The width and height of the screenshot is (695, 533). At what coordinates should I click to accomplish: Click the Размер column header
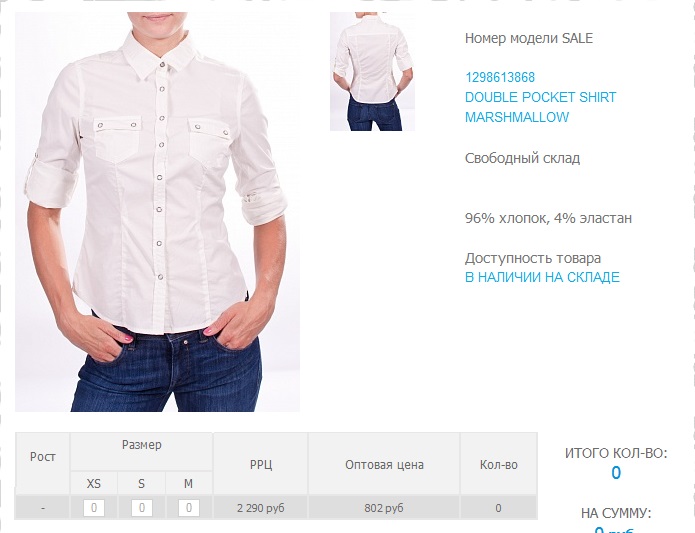(141, 445)
